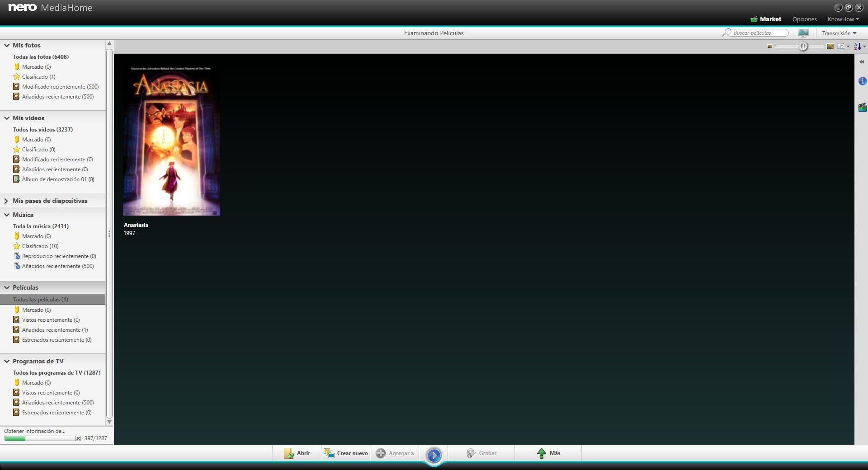
Task: Click the sidebar splitter grip dots
Action: 109,234
